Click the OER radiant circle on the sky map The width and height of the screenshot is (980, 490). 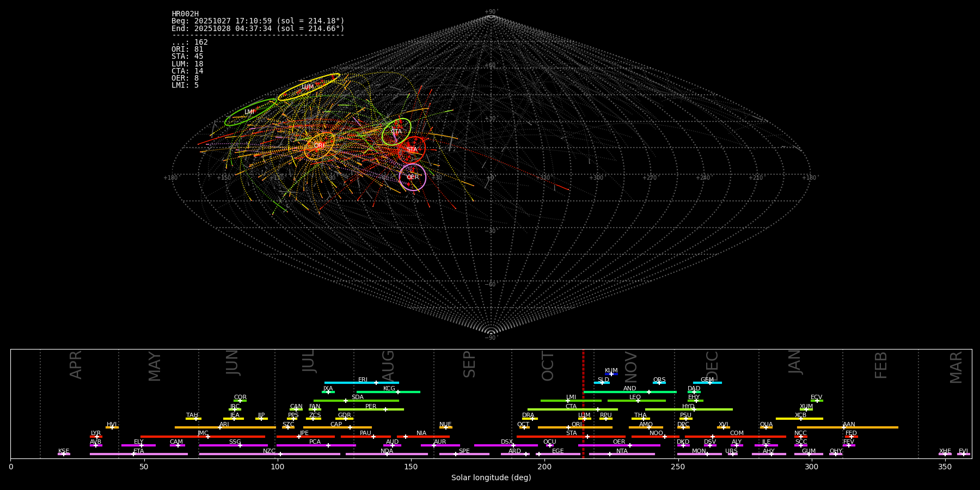pyautogui.click(x=413, y=177)
